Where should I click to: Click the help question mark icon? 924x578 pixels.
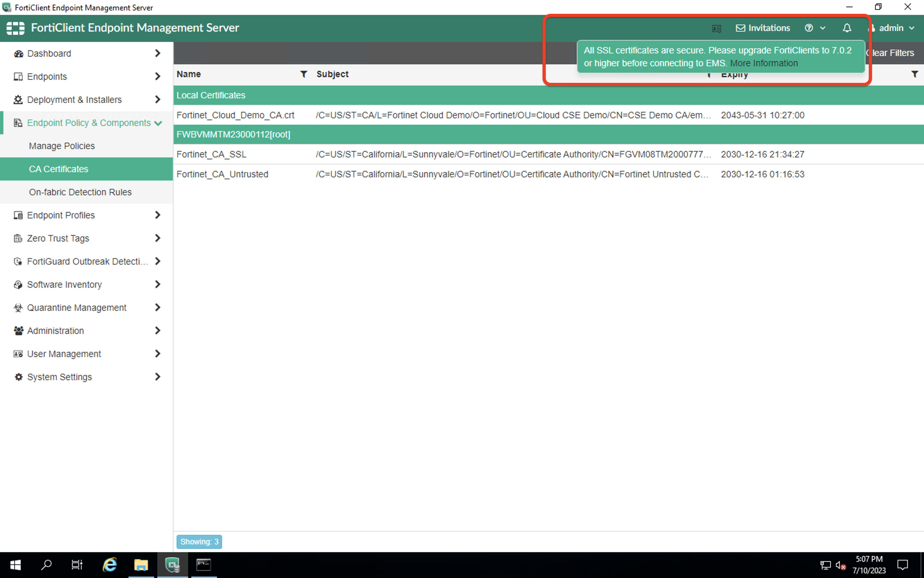pos(809,28)
